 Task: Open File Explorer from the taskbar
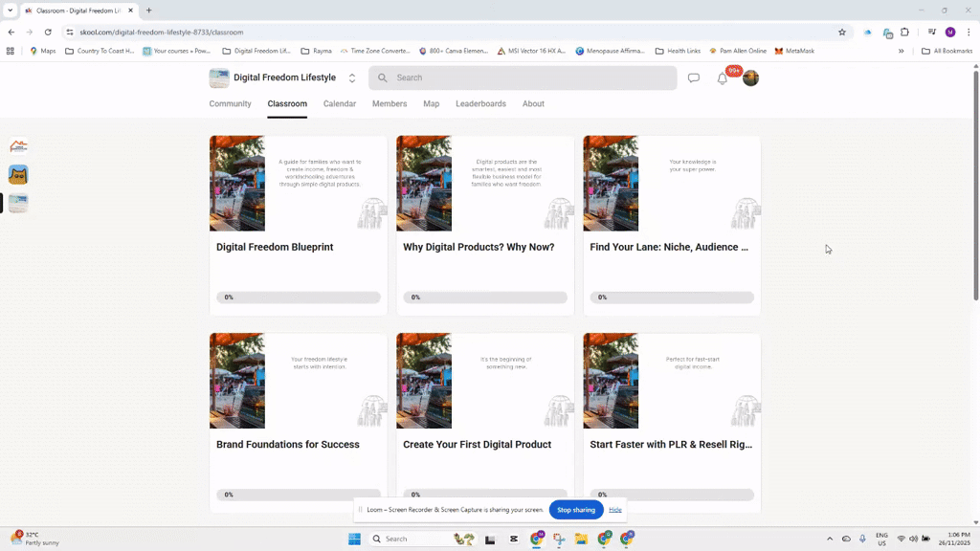581,539
